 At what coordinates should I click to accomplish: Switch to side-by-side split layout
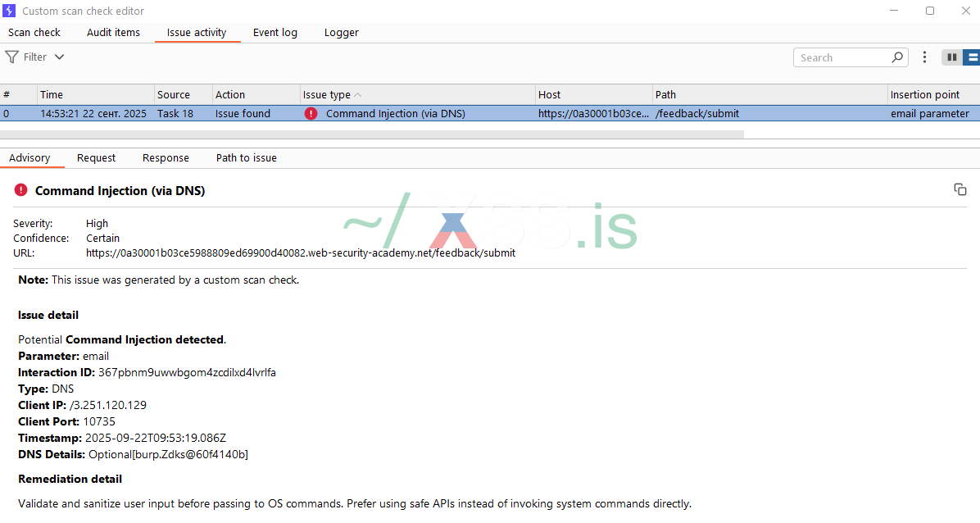[x=952, y=57]
